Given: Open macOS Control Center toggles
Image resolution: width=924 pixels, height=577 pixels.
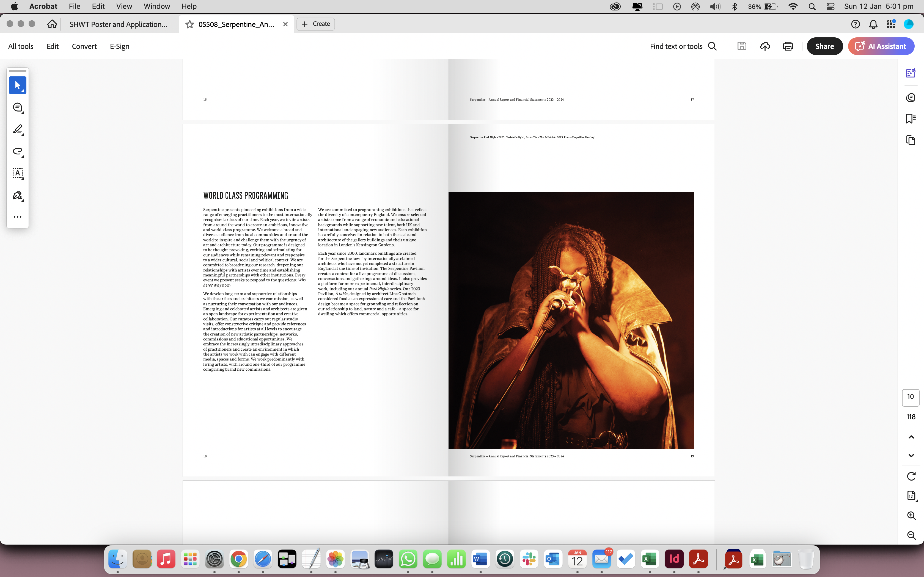Looking at the screenshot, I should [831, 7].
